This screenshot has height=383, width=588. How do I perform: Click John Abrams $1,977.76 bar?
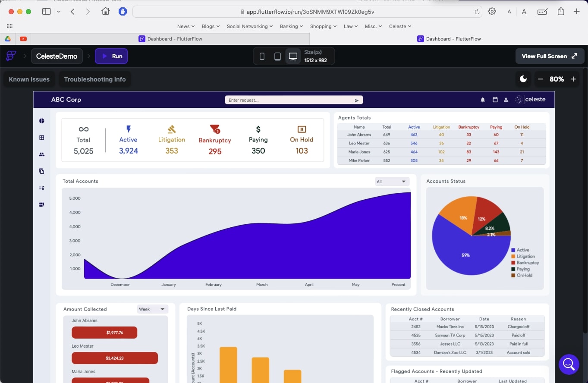(104, 333)
